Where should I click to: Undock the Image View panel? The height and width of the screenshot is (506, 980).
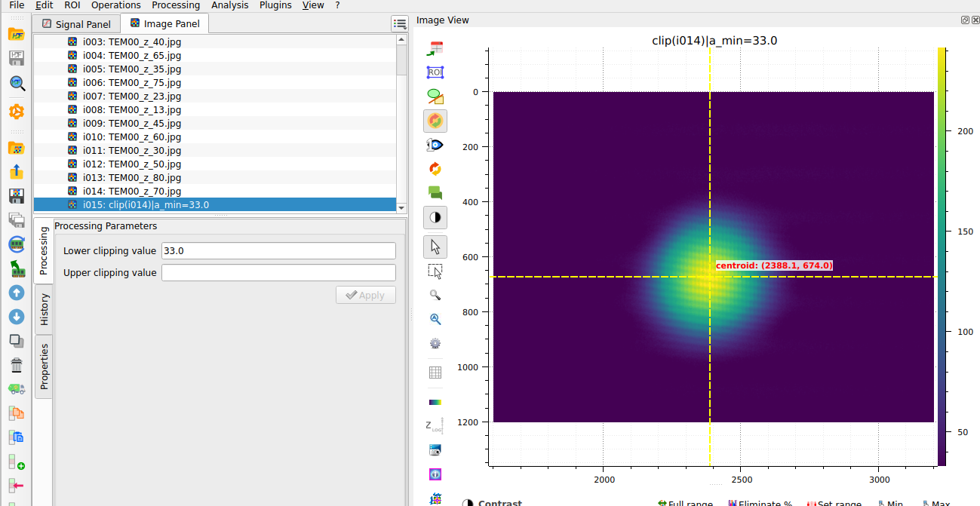[965, 20]
